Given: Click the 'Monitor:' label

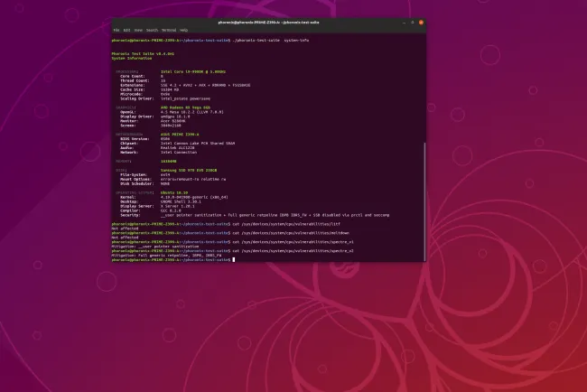Looking at the screenshot, I should [129, 121].
